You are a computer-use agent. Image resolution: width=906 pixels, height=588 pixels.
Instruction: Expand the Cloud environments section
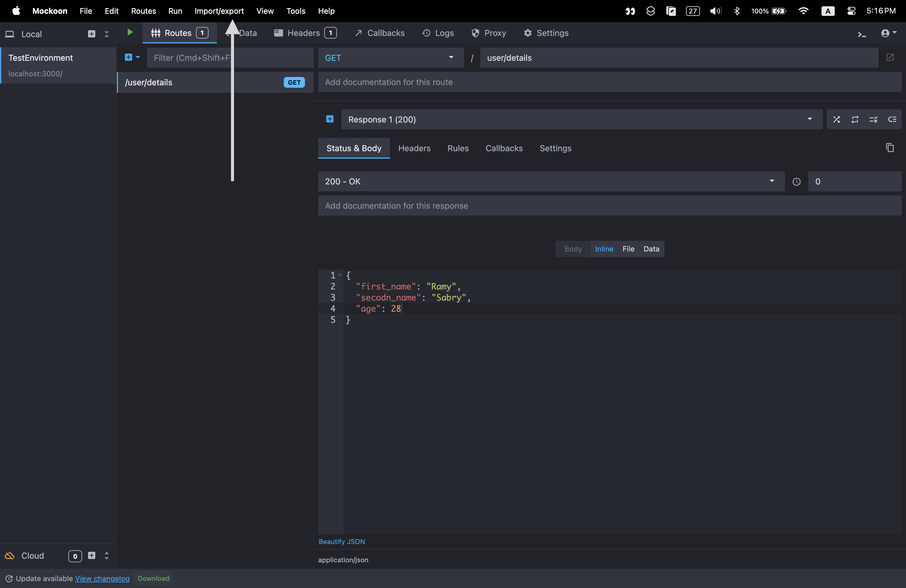(107, 556)
